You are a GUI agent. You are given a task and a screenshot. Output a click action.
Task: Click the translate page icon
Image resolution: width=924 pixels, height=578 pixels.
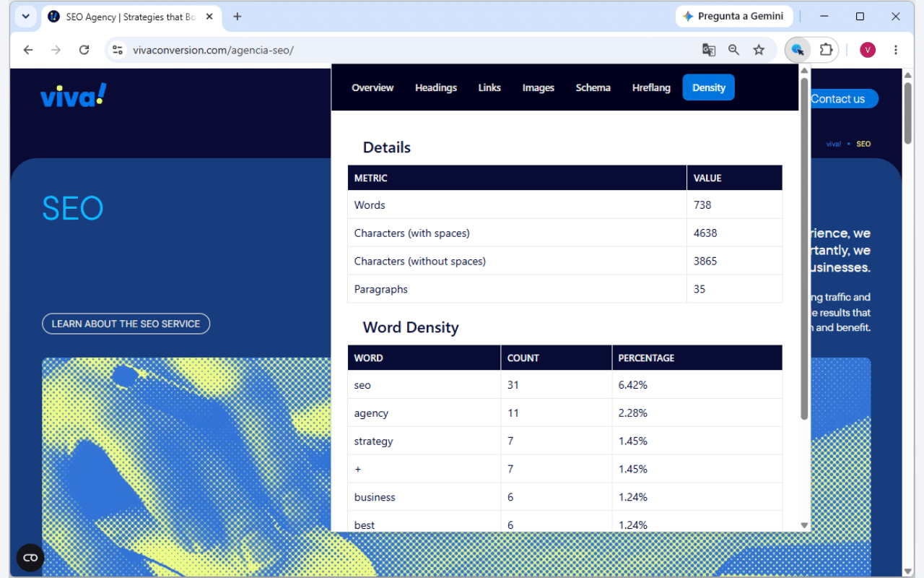pyautogui.click(x=709, y=50)
